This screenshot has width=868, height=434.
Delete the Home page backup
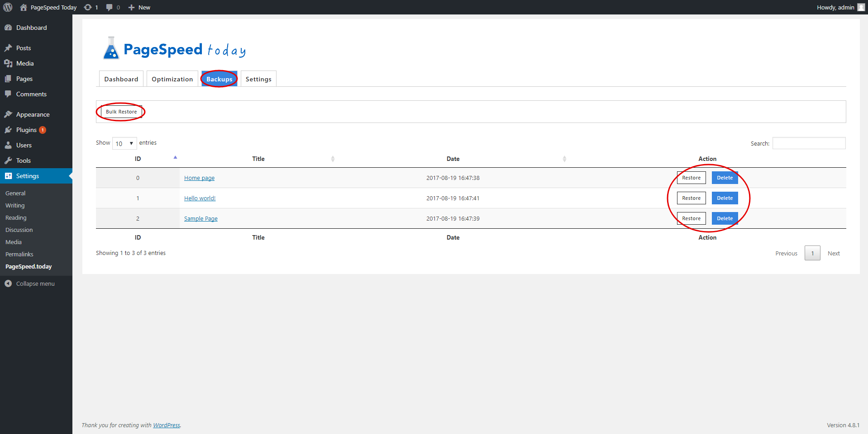725,178
